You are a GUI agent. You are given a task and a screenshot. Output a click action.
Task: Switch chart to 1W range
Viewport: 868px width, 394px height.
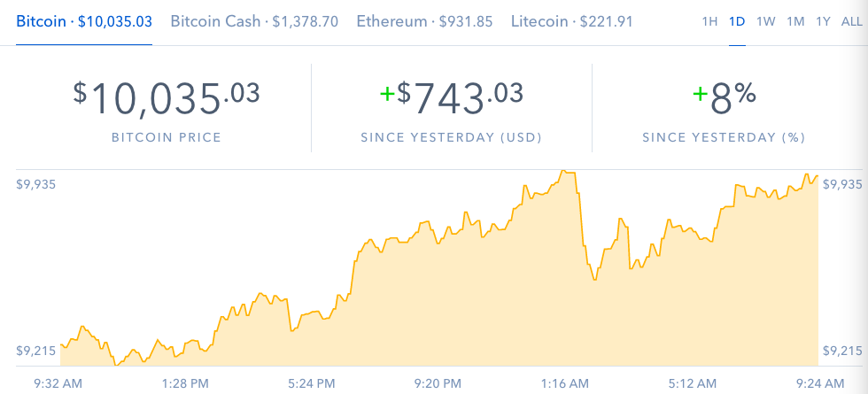(766, 21)
